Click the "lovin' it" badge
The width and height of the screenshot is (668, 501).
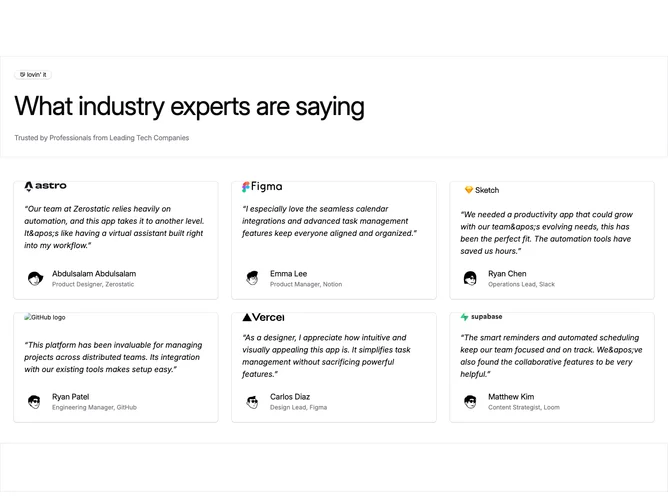click(33, 75)
